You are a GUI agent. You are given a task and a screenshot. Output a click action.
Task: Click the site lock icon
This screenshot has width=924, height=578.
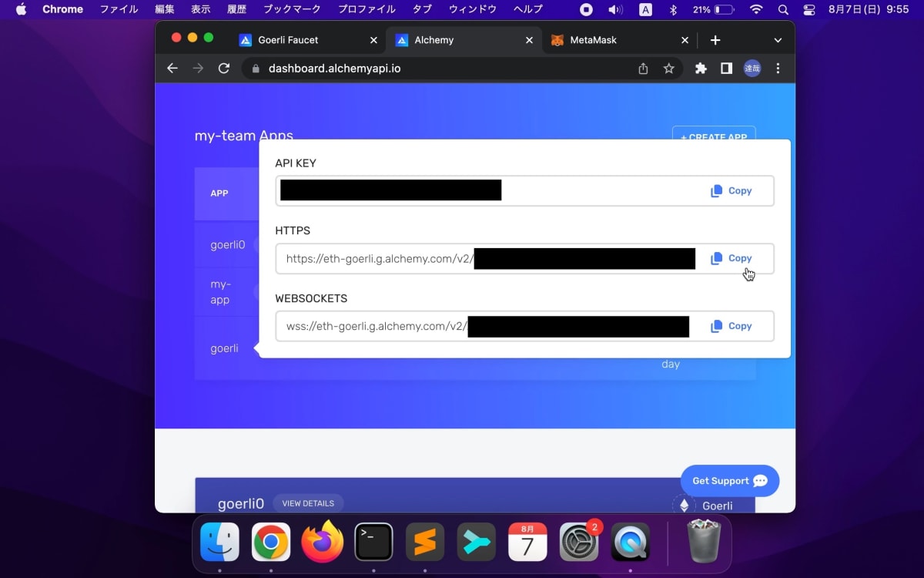point(256,69)
